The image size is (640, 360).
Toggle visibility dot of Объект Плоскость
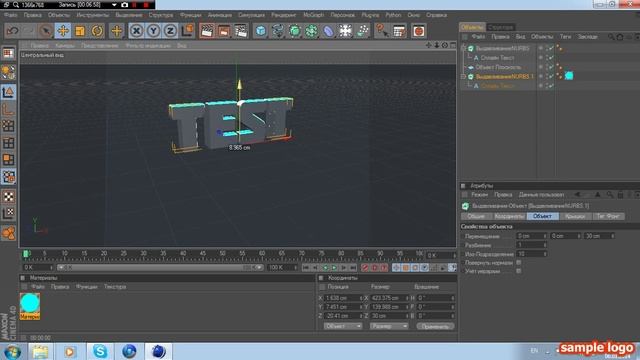pos(541,67)
